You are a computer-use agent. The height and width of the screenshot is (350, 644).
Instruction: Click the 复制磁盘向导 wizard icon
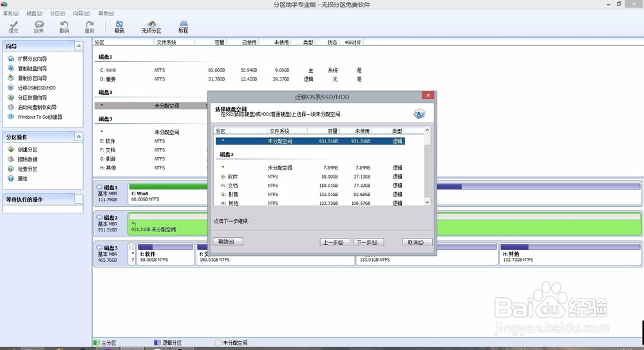click(x=11, y=68)
